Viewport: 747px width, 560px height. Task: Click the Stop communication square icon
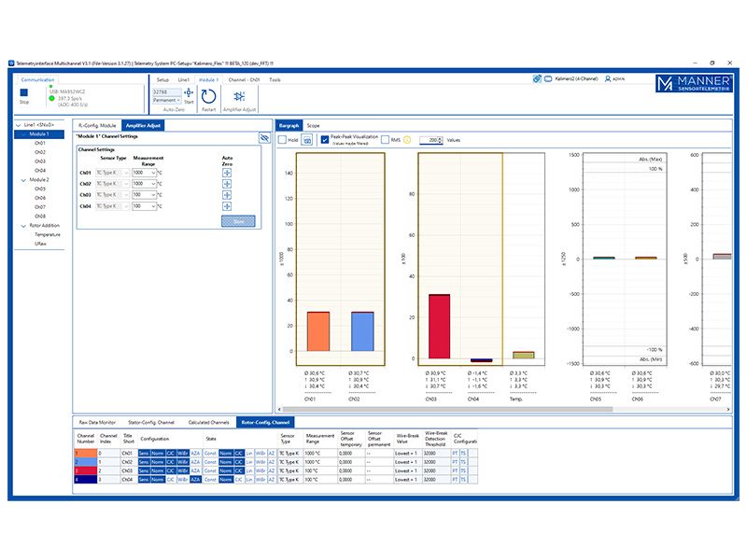24,92
